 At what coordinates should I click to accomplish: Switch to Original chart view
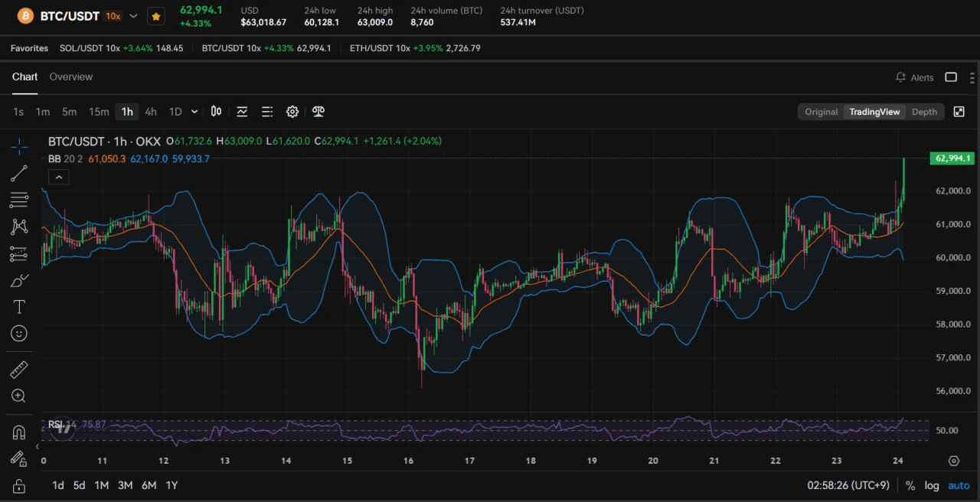pyautogui.click(x=821, y=112)
